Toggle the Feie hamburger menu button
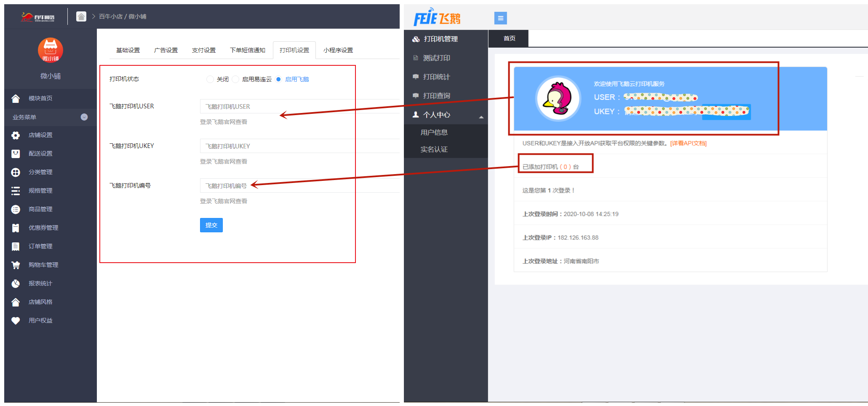Screen dimensions: 868x406 (x=500, y=18)
